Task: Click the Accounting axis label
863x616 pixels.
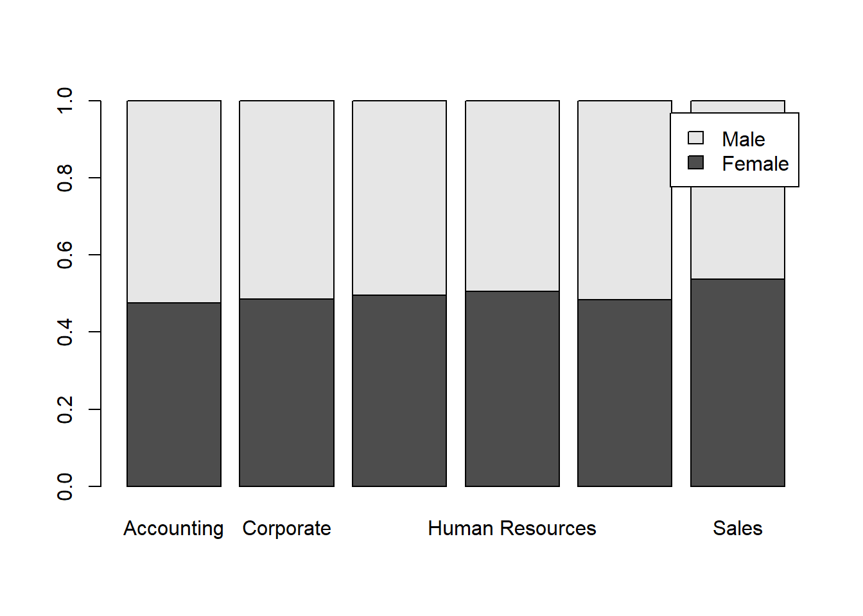Action: 173,528
